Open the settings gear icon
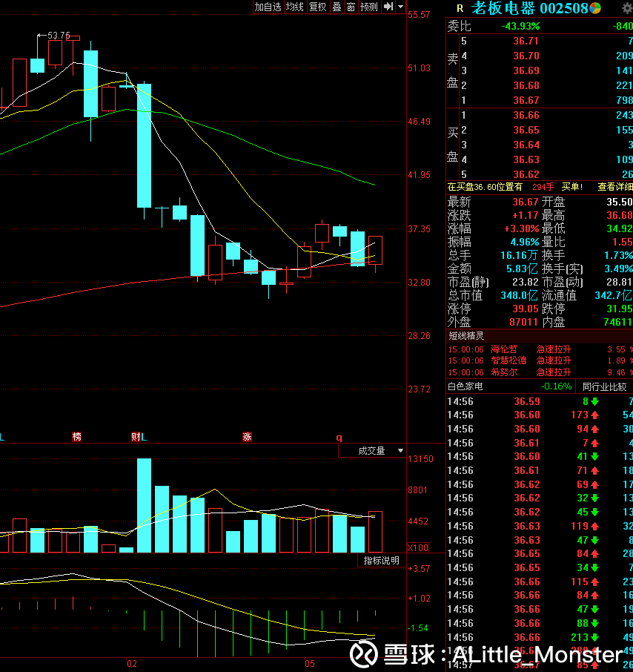Viewport: 633px width, 672px height. [x=627, y=8]
